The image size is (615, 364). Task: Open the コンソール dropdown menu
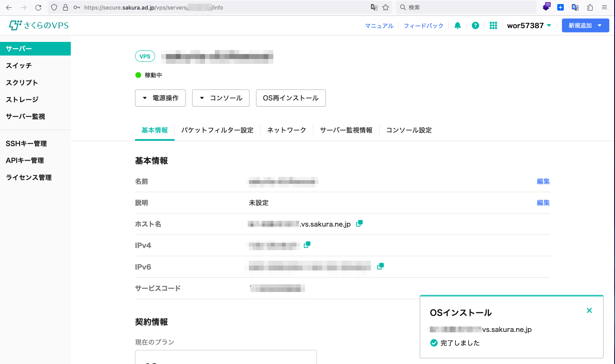tap(221, 98)
